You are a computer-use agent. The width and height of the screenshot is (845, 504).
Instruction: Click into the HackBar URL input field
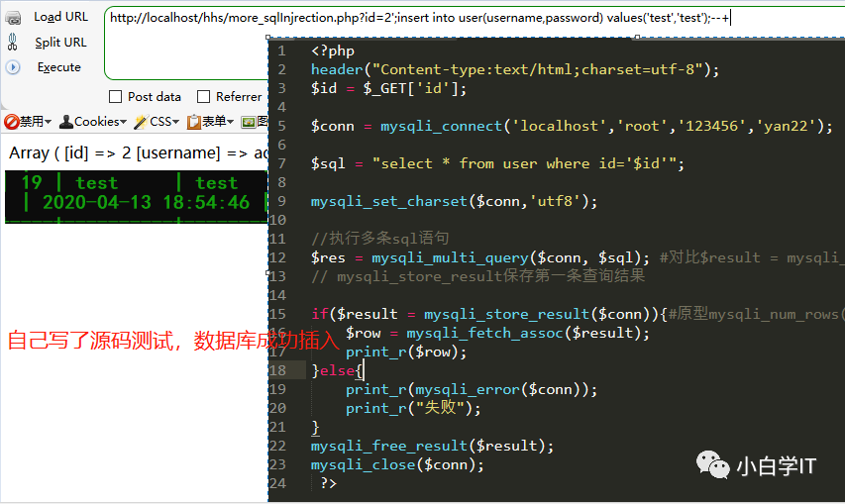(x=475, y=44)
